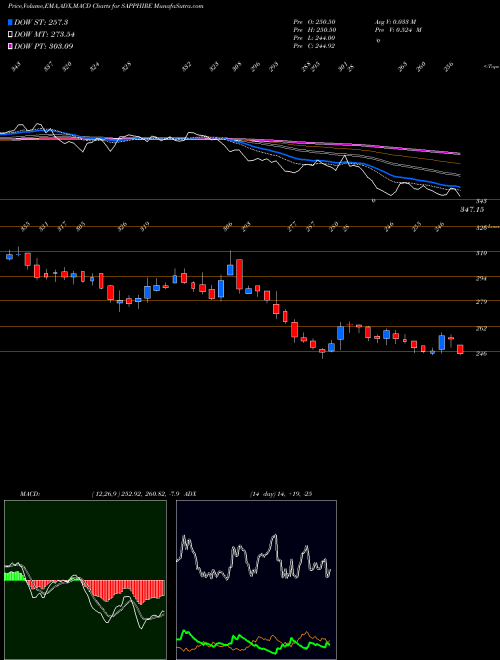Click the 347.15 price label
Screen dimensions: 500x660
(x=472, y=209)
